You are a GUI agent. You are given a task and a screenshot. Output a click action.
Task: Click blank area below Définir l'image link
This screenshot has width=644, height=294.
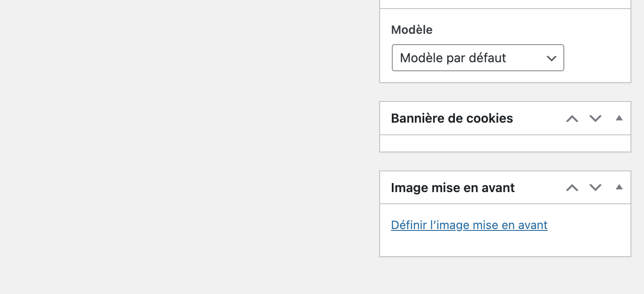coord(505,245)
